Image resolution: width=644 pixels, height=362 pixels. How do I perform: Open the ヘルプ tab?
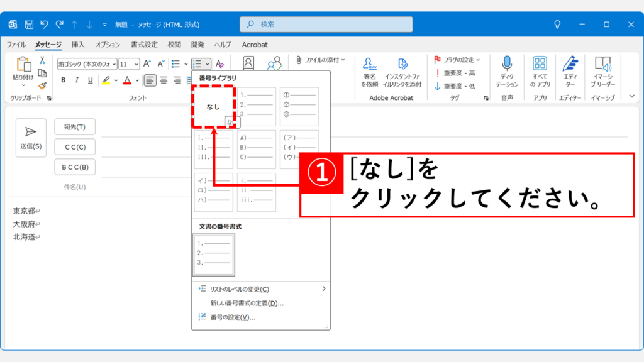[223, 45]
